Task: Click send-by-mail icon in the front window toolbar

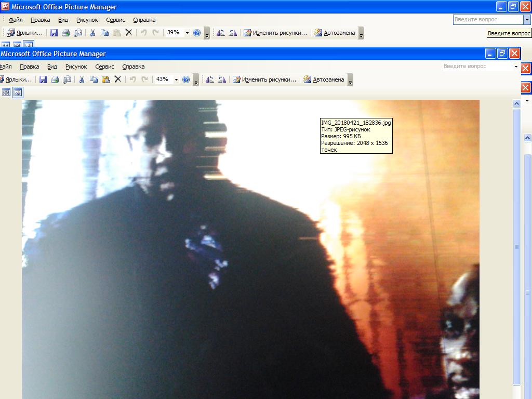Action: click(x=67, y=79)
